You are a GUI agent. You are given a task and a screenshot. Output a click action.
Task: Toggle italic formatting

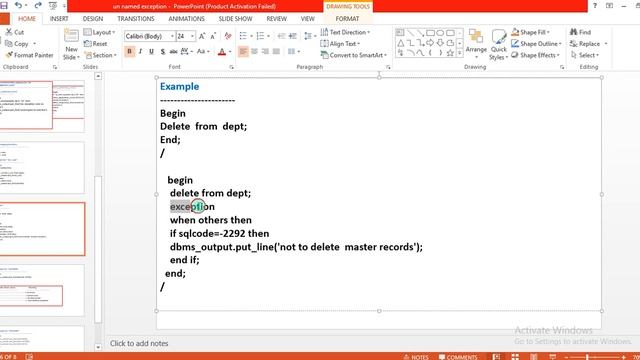(x=140, y=51)
